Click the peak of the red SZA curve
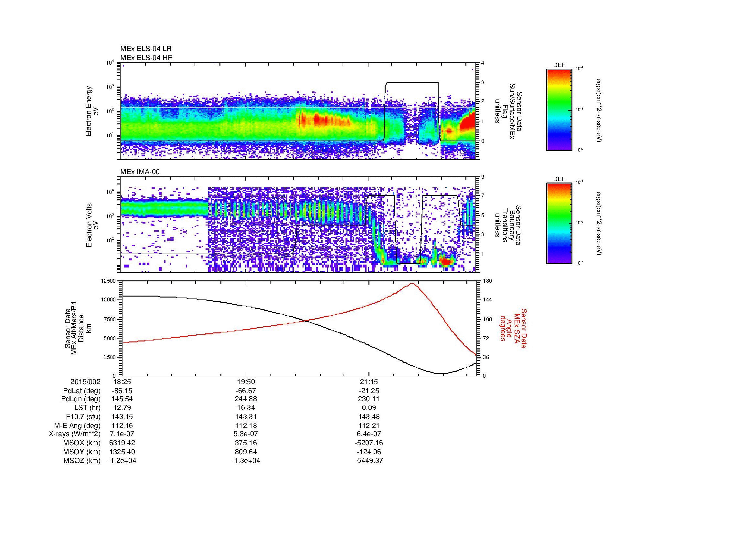The image size is (756, 534). [411, 284]
